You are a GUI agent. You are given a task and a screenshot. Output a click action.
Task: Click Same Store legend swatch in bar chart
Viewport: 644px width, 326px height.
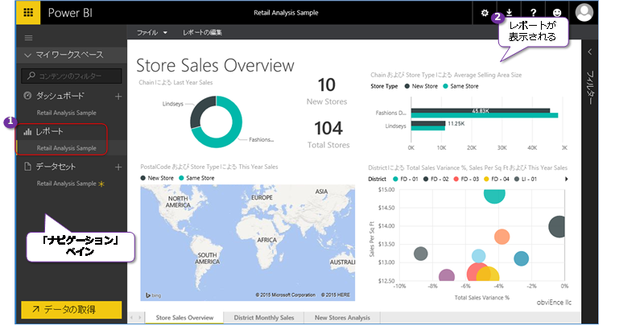point(445,86)
